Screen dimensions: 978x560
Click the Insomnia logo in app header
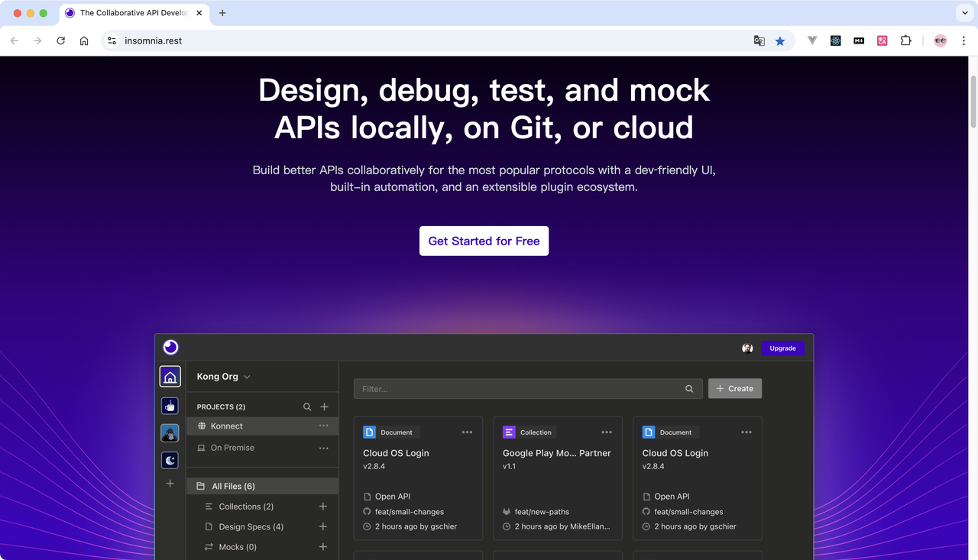[170, 348]
